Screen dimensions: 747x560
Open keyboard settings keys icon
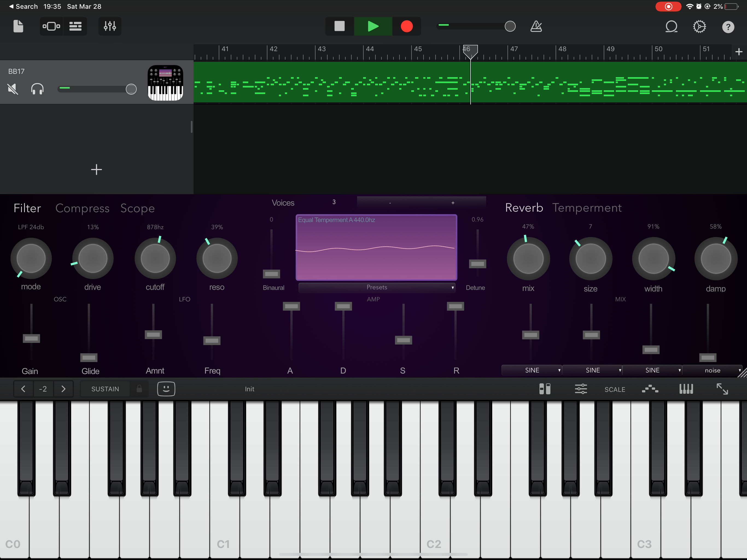686,389
